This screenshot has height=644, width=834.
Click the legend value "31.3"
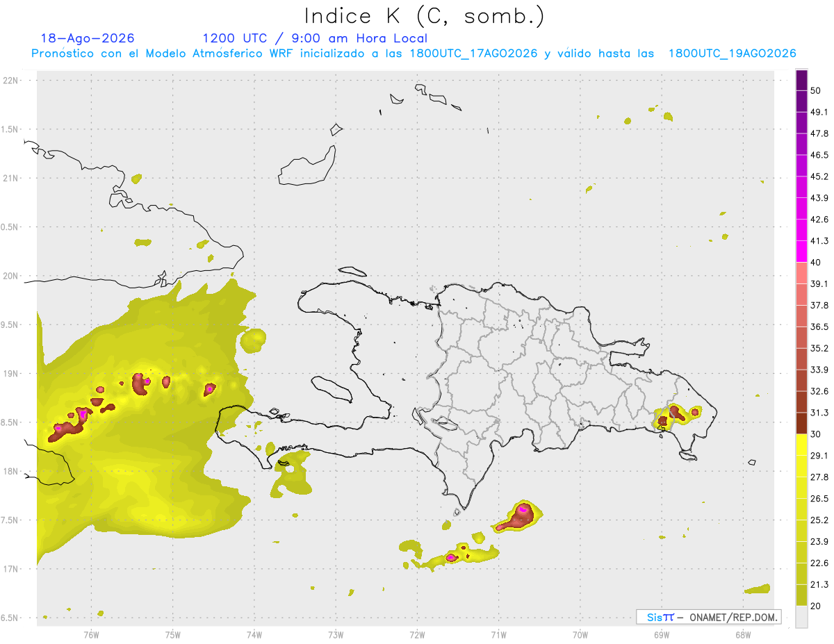819,413
